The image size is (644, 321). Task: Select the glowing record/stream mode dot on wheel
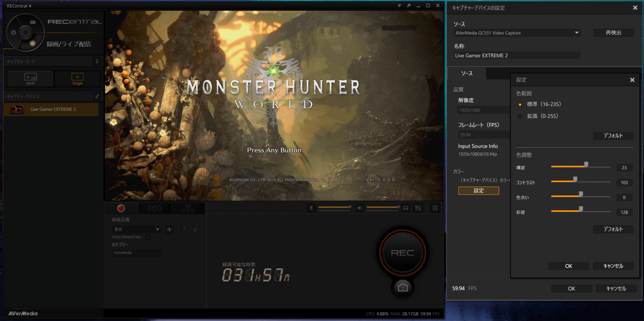click(x=32, y=44)
